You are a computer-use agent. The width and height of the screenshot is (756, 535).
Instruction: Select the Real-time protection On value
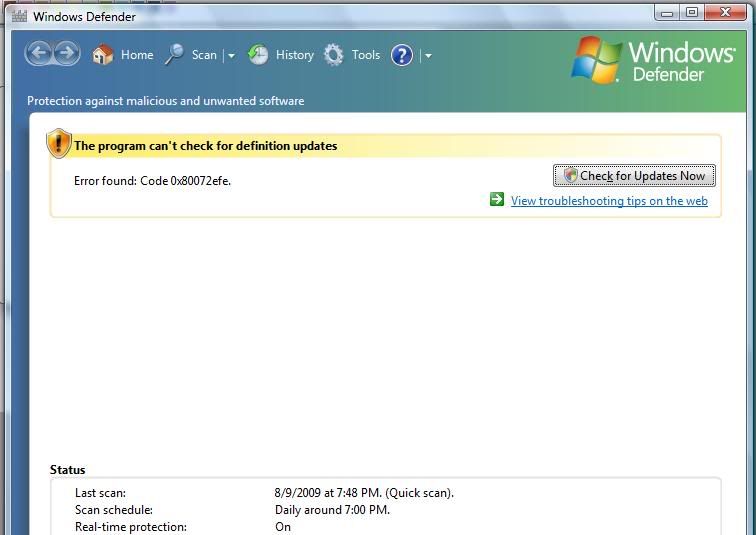pos(283,527)
